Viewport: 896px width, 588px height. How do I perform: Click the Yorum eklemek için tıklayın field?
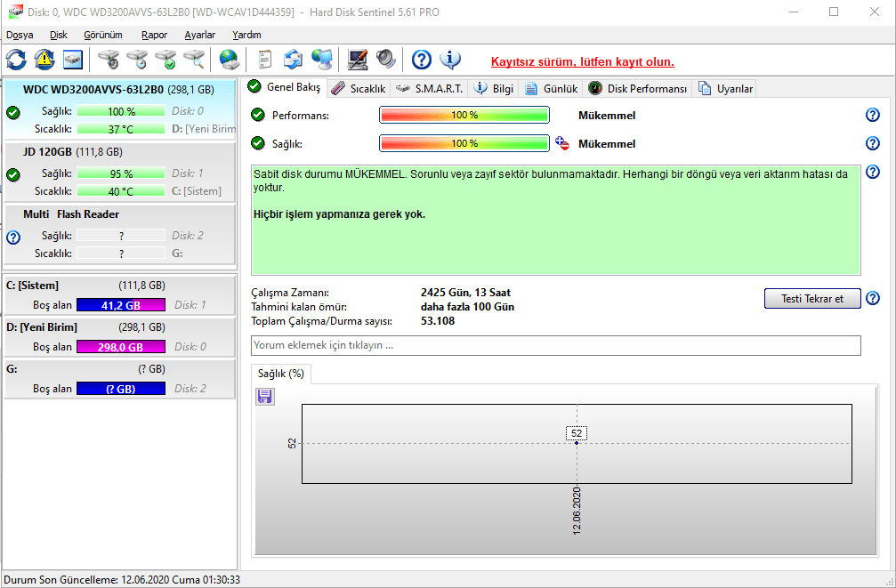555,345
